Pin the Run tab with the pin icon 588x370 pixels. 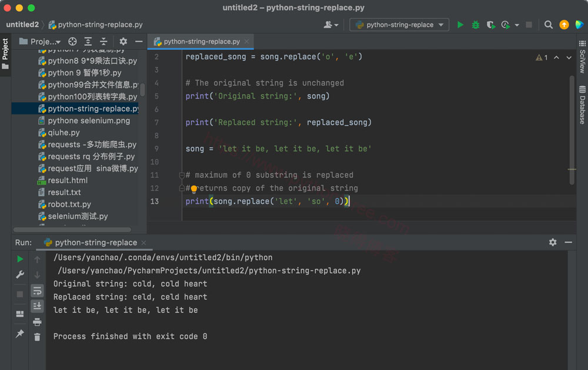20,334
